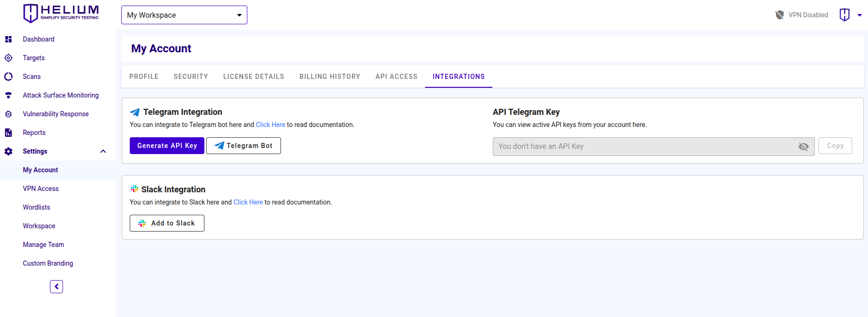Screen dimensions: 868x317
Task: Open Wordlists settings
Action: click(x=36, y=207)
